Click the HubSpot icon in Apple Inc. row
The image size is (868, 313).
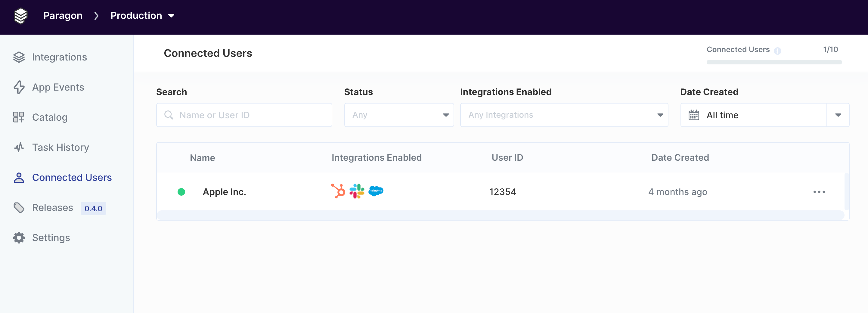point(338,191)
